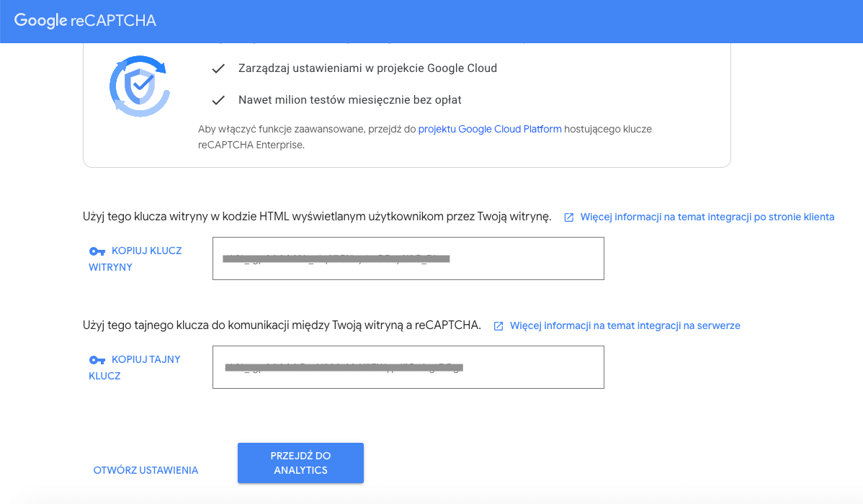Click the checkmark beside 'Nawet milion testów miesięcznie bez opłat'
Screen dimensions: 863x504
click(x=218, y=101)
